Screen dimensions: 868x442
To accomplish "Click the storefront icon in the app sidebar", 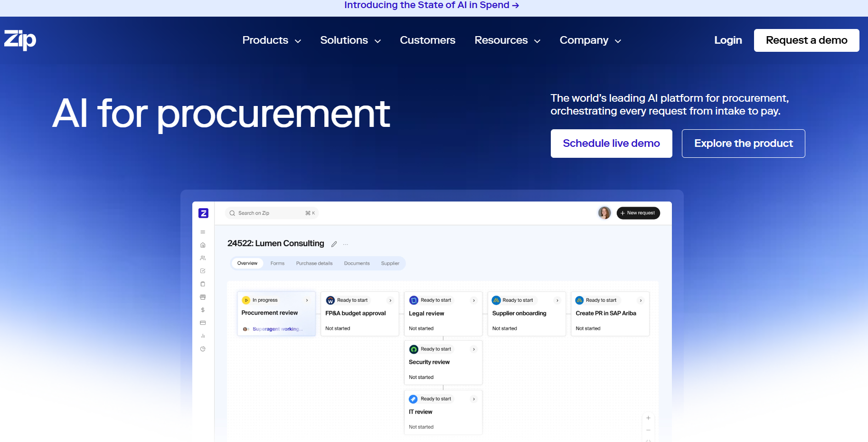I will point(203,297).
